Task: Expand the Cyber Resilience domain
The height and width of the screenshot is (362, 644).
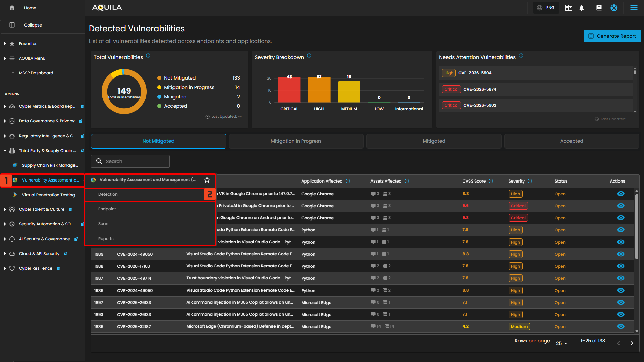Action: 5,268
